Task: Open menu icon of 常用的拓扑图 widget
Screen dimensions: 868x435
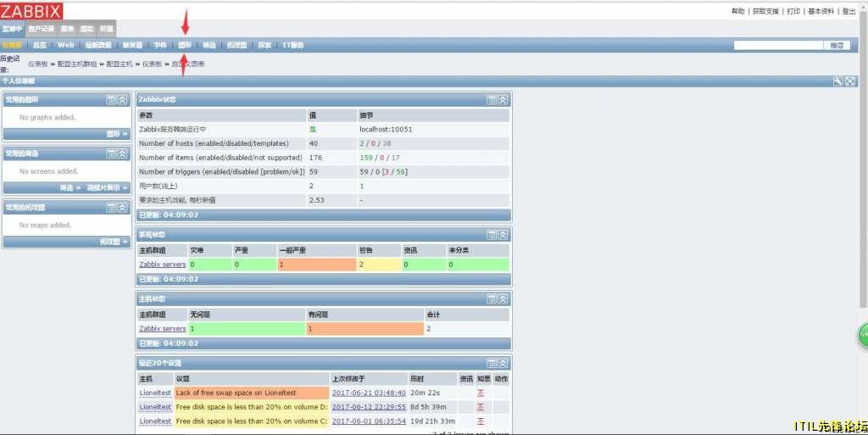Action: 111,208
